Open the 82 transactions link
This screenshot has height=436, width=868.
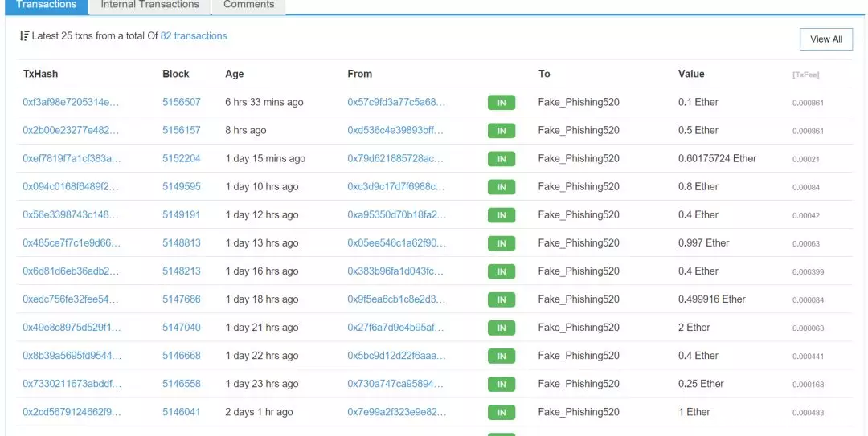[x=194, y=36]
